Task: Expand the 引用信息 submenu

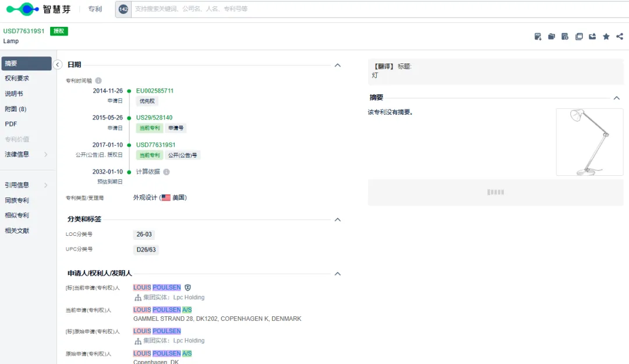Action: [46, 185]
